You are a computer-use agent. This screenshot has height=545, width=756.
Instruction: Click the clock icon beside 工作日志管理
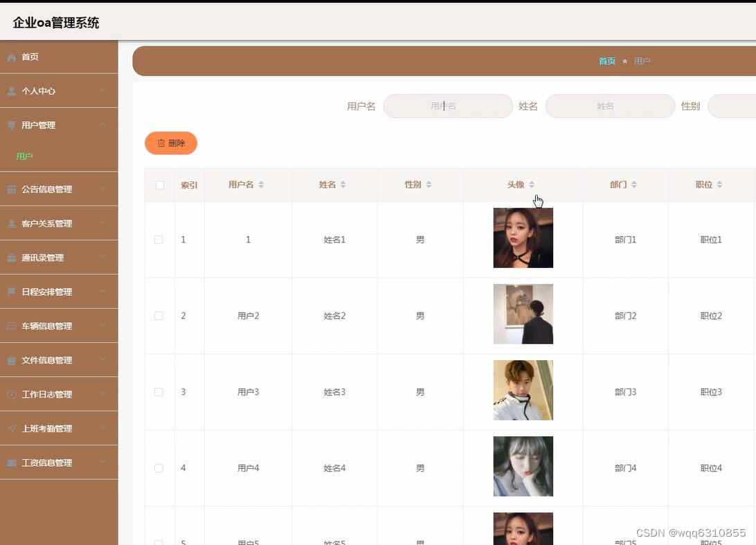12,395
